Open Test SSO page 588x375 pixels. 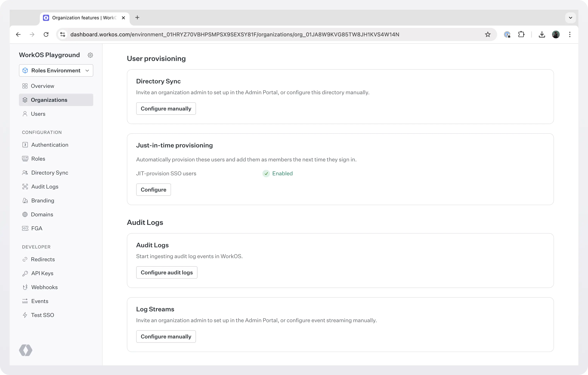[x=56, y=315]
